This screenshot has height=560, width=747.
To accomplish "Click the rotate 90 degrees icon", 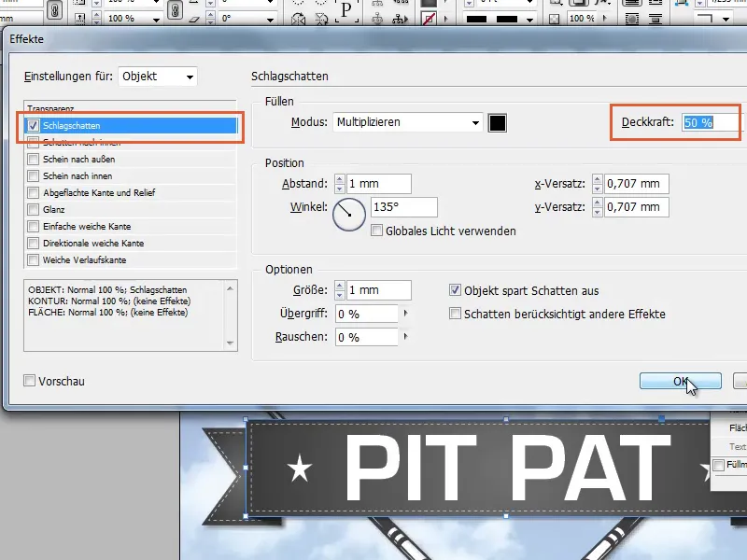I will [x=300, y=5].
